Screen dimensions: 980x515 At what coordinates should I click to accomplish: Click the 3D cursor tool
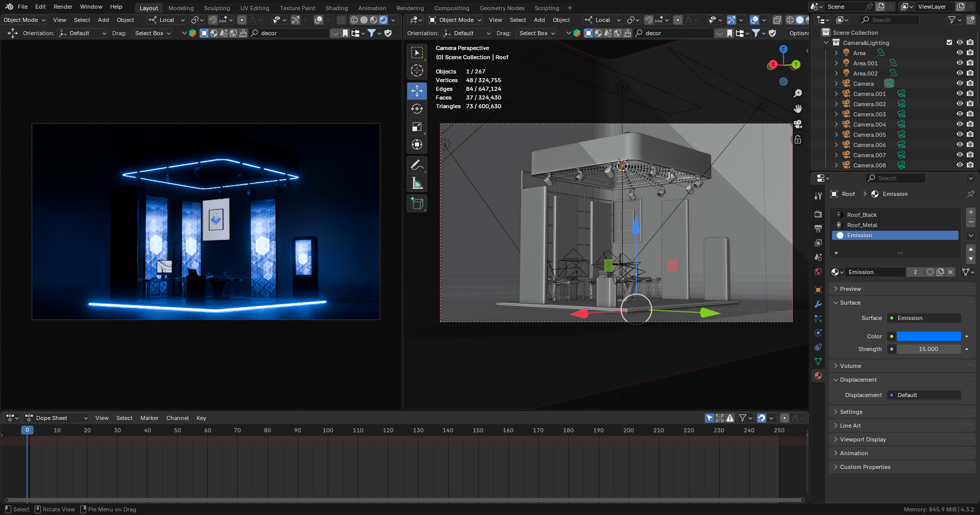tap(417, 70)
